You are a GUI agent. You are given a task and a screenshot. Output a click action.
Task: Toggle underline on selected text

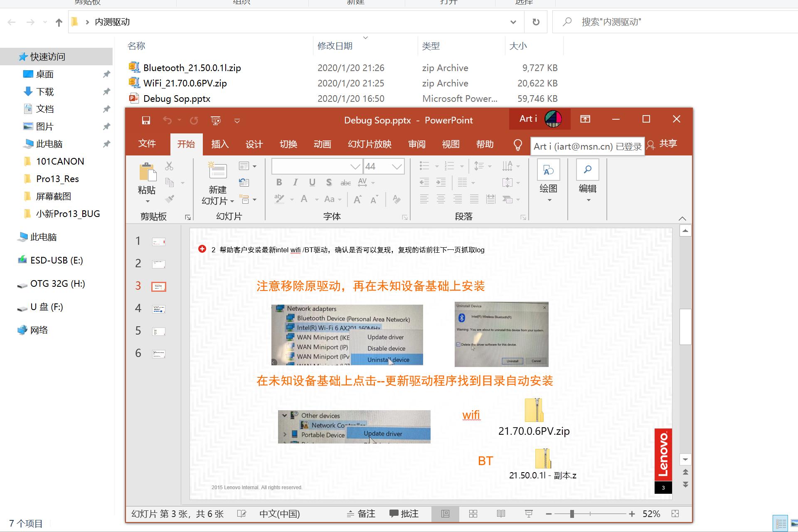click(312, 182)
